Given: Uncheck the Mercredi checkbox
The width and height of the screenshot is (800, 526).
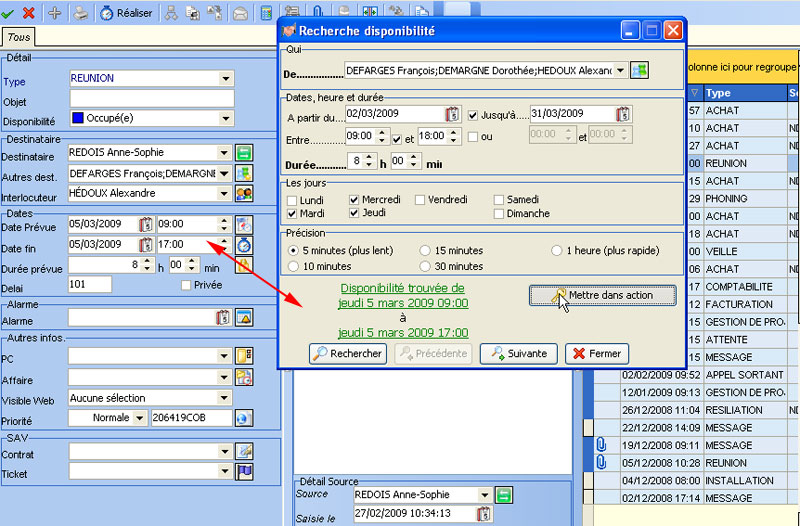Looking at the screenshot, I should pos(354,200).
